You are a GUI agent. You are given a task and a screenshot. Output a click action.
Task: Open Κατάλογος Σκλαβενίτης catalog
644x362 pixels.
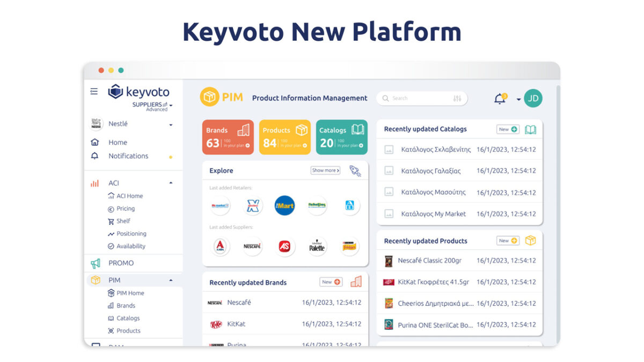pyautogui.click(x=459, y=150)
